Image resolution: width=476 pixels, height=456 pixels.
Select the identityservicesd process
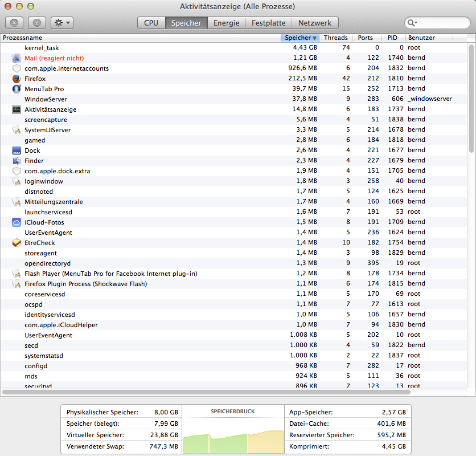point(234,315)
